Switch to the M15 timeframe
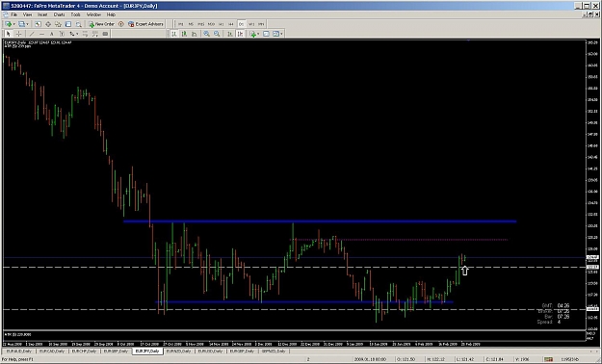The height and width of the screenshot is (364, 602). point(200,24)
